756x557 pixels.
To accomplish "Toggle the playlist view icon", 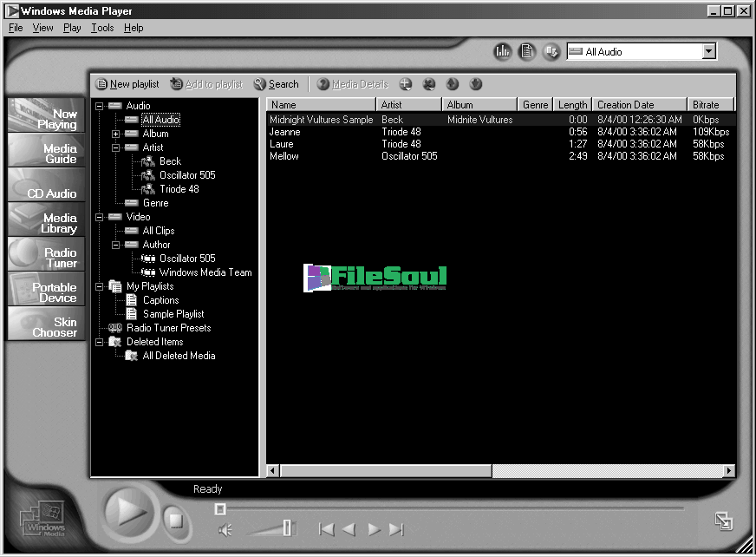I will pos(527,52).
